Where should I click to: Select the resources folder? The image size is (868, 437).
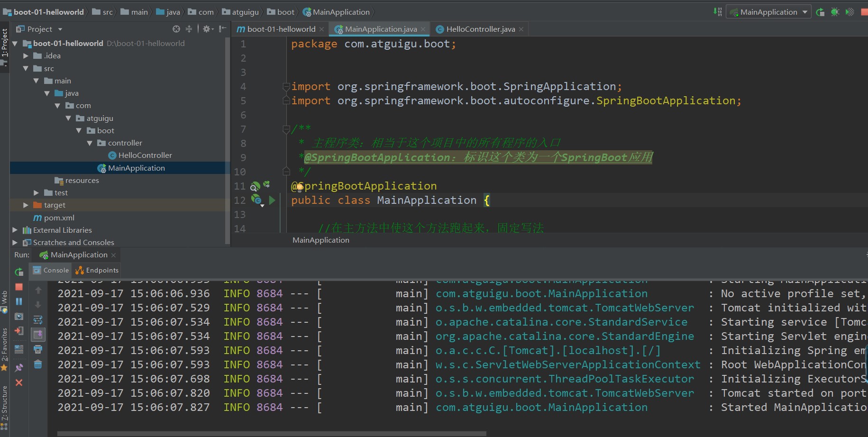(77, 180)
